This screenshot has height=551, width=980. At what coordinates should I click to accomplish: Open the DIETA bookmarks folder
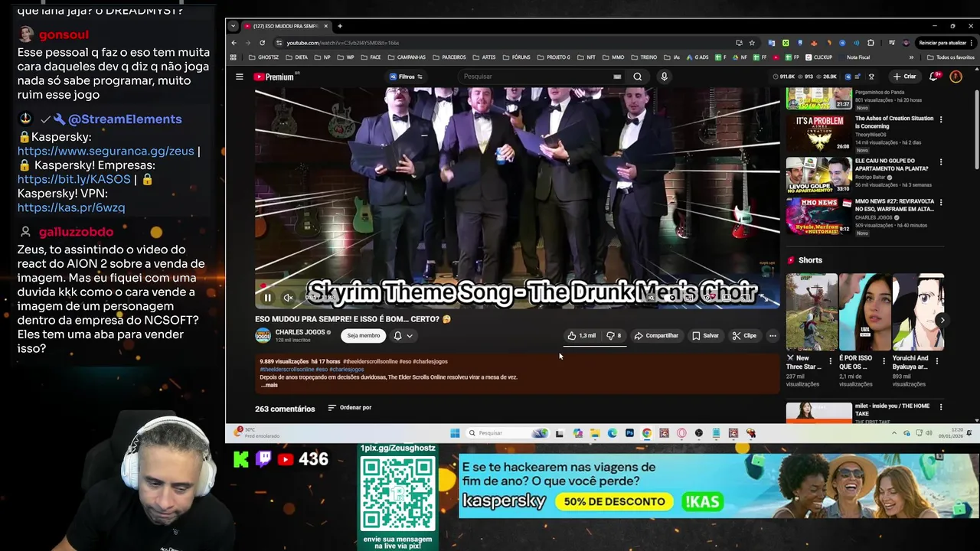pos(296,57)
